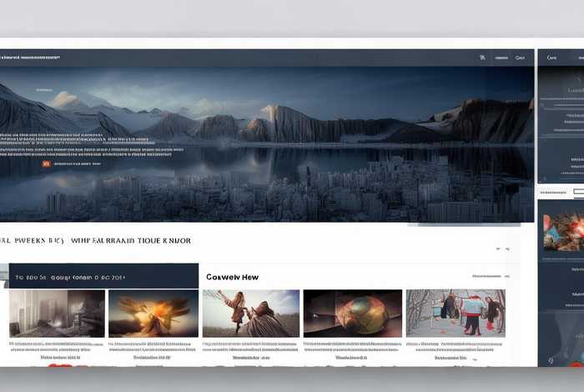Click the search icon in the header
584x392 pixels.
pos(482,58)
